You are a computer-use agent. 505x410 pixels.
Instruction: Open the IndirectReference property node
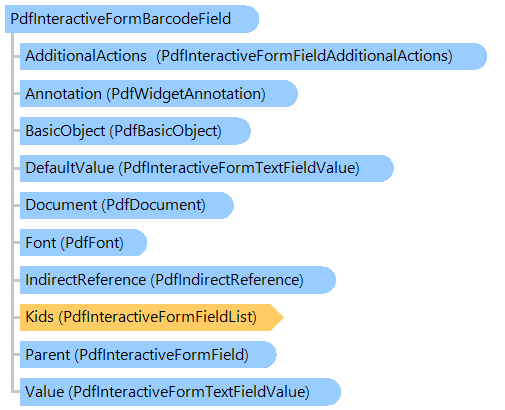point(178,280)
